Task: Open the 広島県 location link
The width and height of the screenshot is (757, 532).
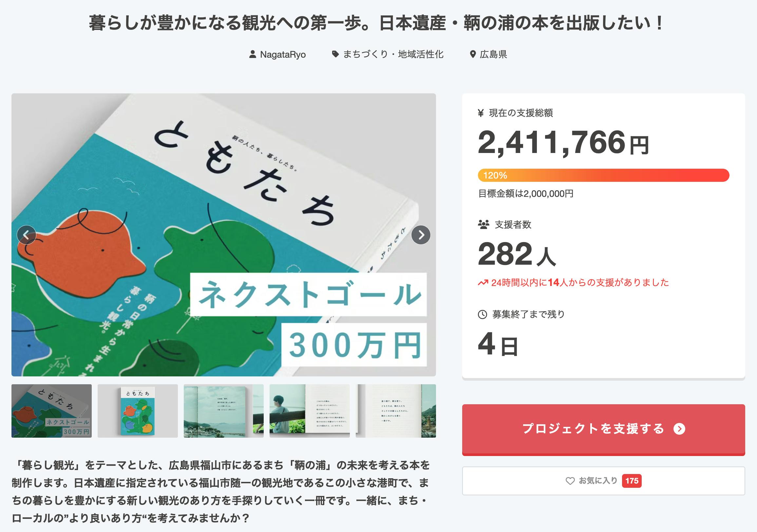Action: point(493,54)
